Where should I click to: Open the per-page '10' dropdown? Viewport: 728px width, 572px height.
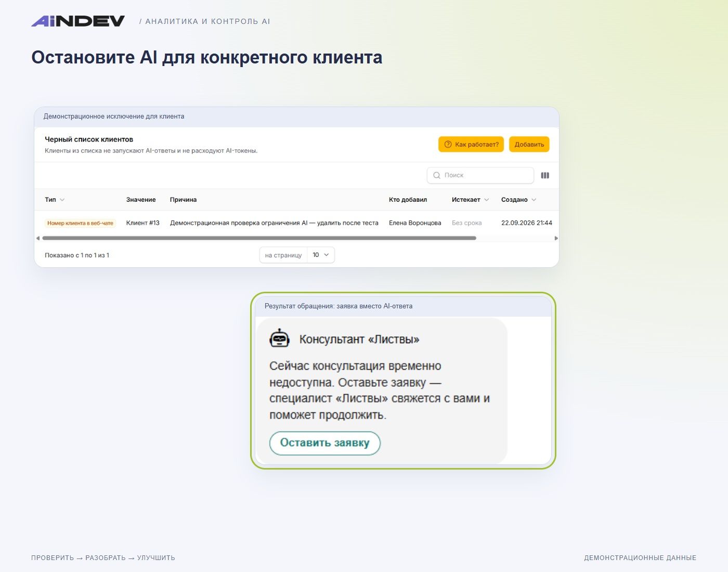click(321, 255)
